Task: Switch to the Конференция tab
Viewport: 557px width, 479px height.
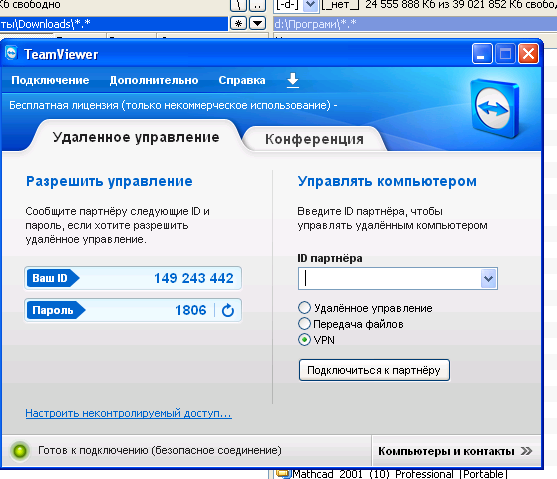Action: click(314, 139)
